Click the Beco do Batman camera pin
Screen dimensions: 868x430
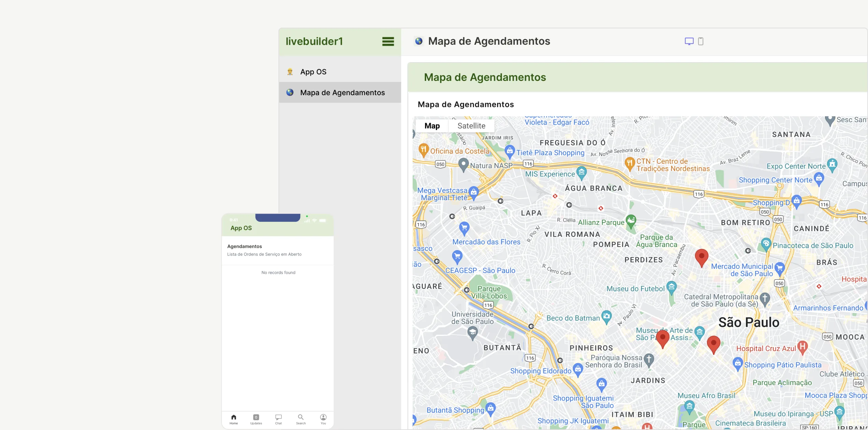tap(606, 317)
